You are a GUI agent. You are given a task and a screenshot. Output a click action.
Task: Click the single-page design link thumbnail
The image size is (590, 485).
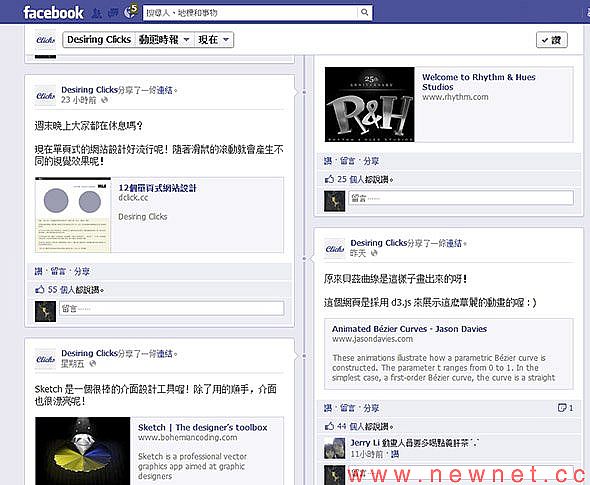pyautogui.click(x=73, y=215)
